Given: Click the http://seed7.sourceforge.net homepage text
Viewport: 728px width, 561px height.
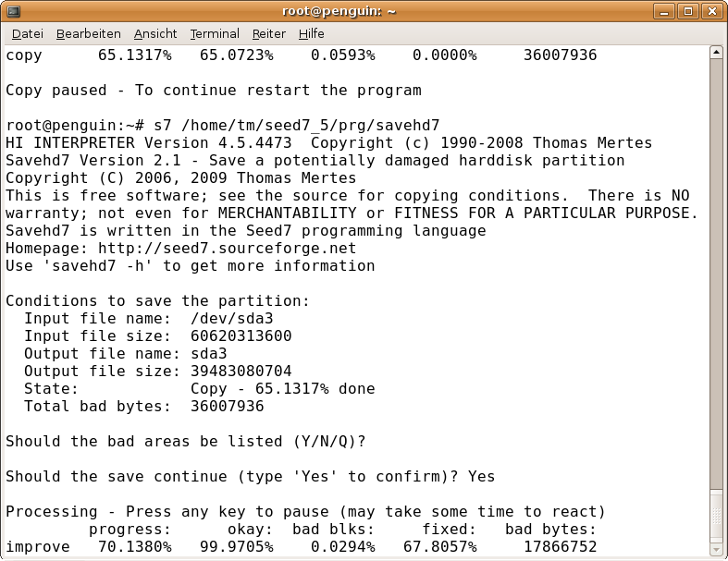Looking at the screenshot, I should point(227,249).
